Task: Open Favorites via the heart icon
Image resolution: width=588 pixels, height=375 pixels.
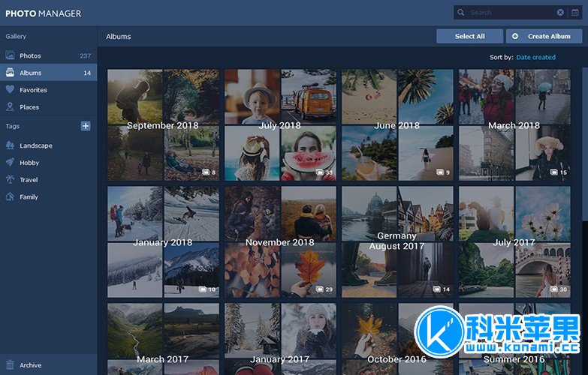Action: click(x=10, y=90)
